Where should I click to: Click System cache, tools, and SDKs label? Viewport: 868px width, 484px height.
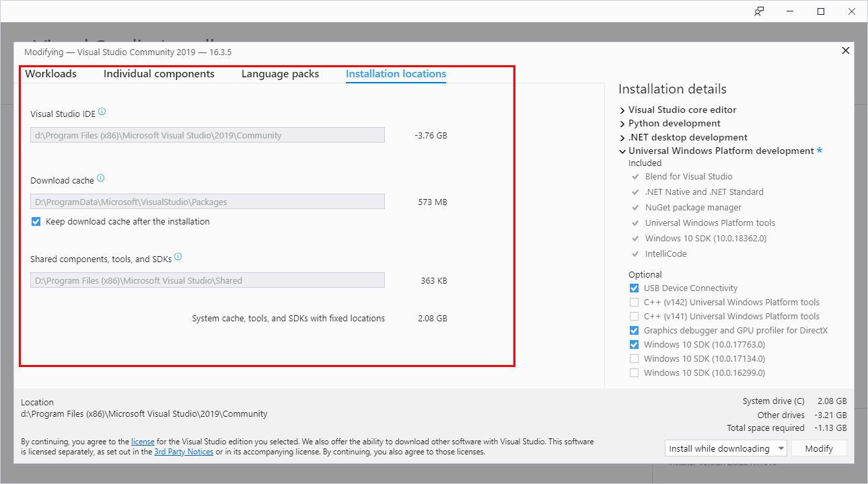pyautogui.click(x=288, y=319)
